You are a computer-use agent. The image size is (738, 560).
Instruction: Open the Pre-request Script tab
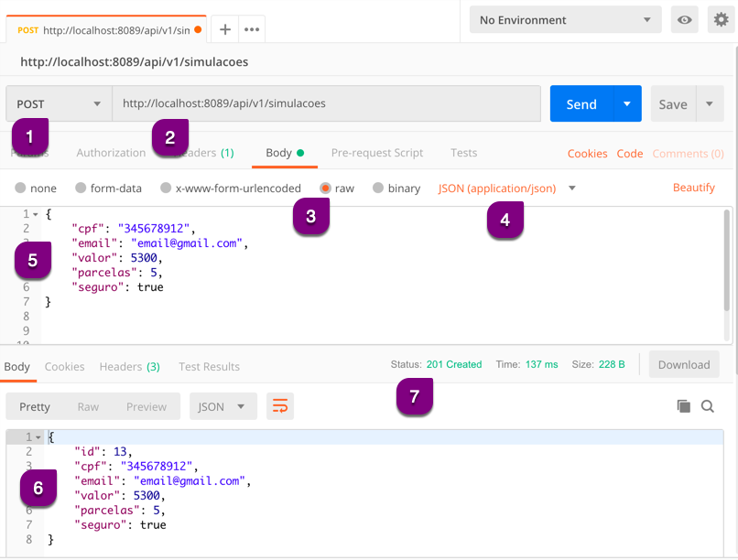point(377,153)
